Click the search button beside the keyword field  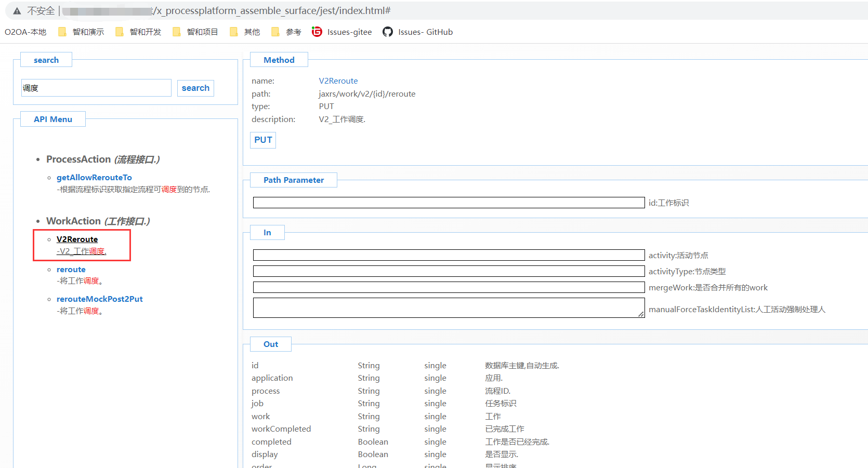point(195,88)
